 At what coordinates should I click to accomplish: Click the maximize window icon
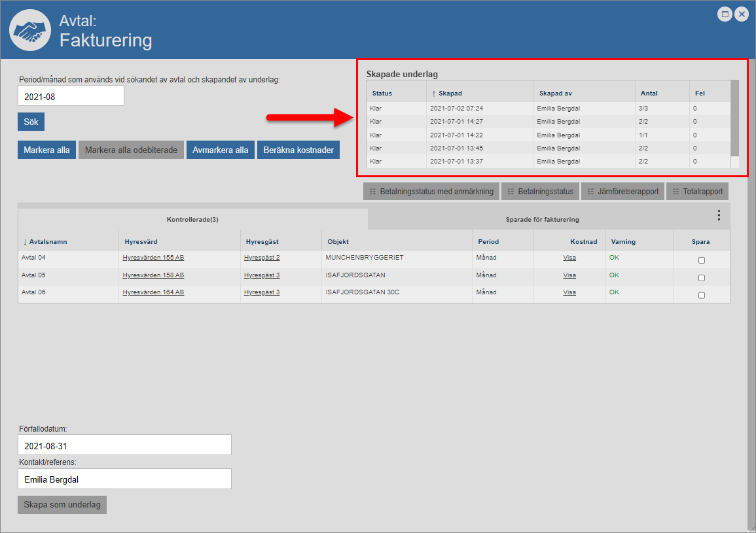pos(725,14)
